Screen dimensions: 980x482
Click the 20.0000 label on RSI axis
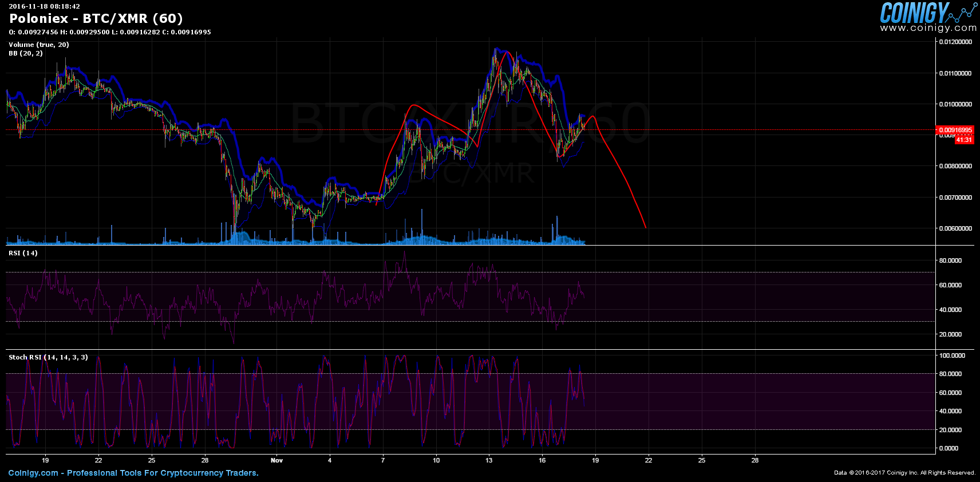click(950, 334)
